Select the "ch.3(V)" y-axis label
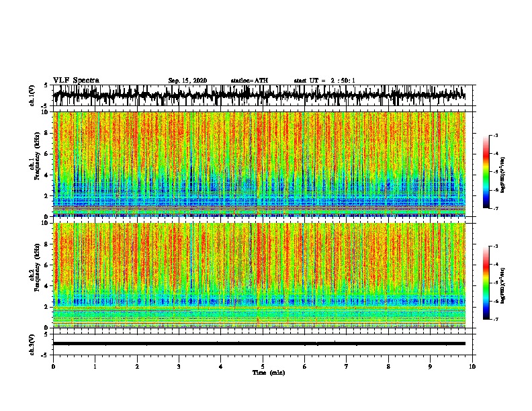The width and height of the screenshot is (532, 411). (x=32, y=345)
